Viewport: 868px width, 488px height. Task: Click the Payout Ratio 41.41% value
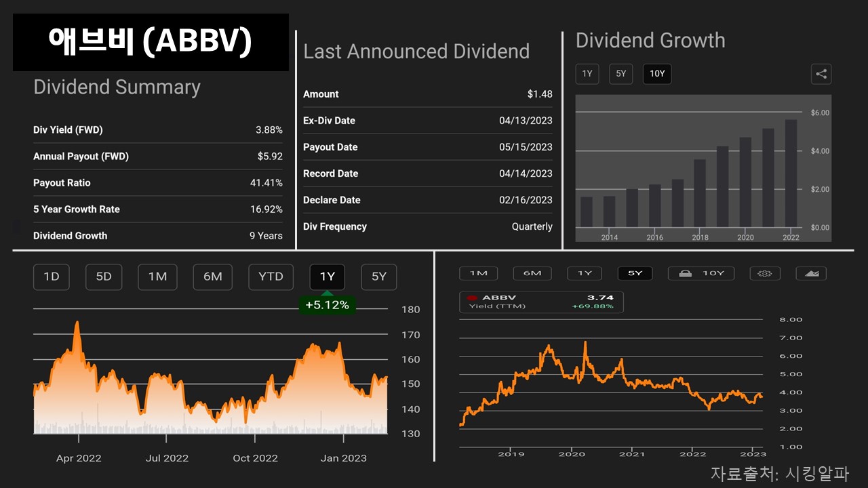[x=267, y=183]
